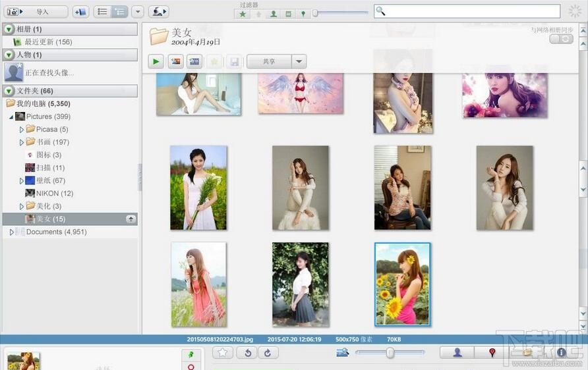The width and height of the screenshot is (588, 370).
Task: Filter photos showing faces only
Action: 273,13
